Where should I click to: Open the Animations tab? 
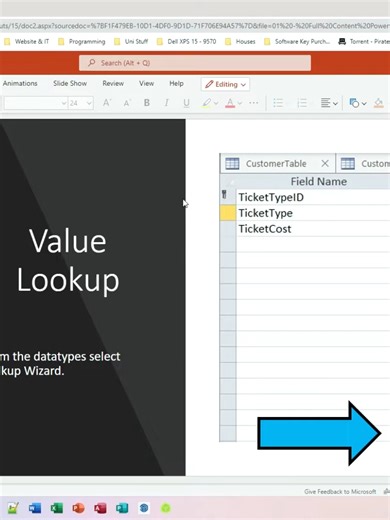point(20,83)
